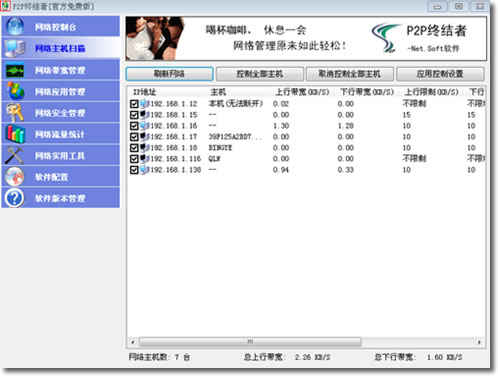The height and width of the screenshot is (376, 498).
Task: Uncheck the 192.168.1.138 host checkbox
Action: 134,170
